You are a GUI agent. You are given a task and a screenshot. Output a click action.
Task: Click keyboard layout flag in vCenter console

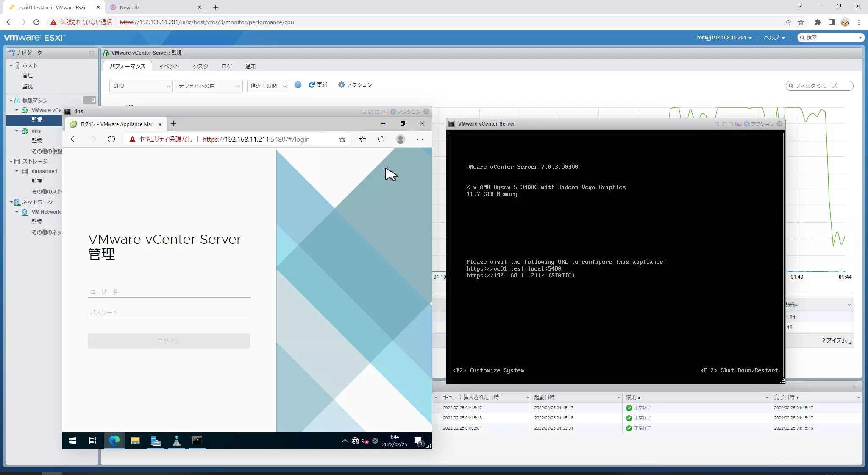click(x=738, y=124)
